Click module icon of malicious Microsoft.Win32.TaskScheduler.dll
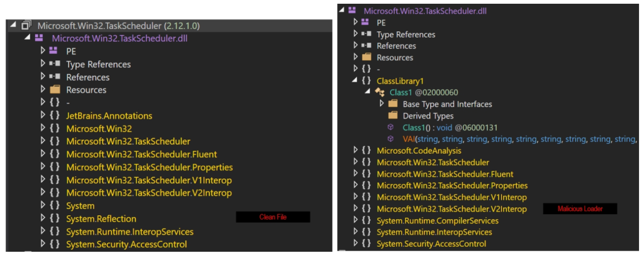This screenshot has height=253, width=644. point(352,10)
